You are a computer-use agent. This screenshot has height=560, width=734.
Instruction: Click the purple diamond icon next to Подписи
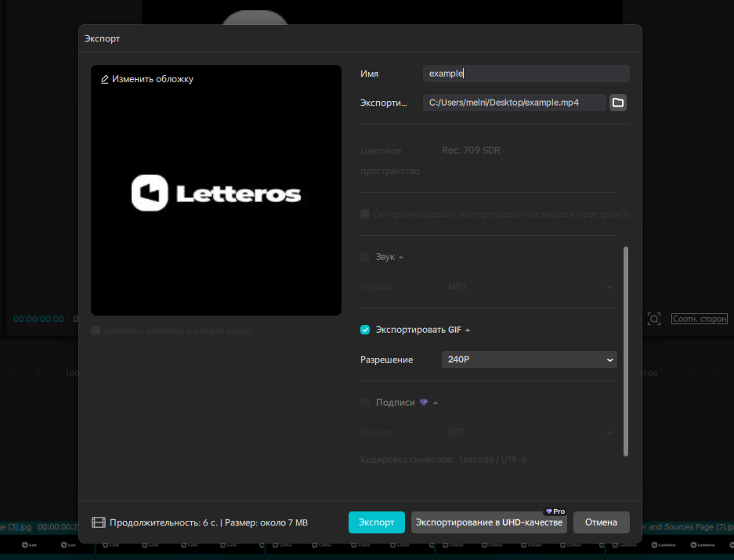[x=424, y=403]
